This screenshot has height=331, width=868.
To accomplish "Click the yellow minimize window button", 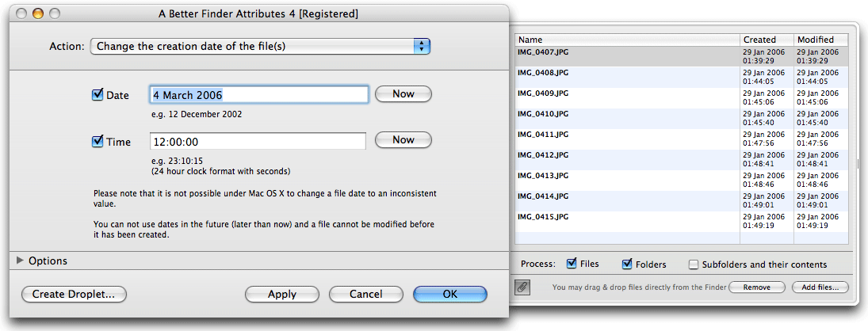I will pos(38,13).
